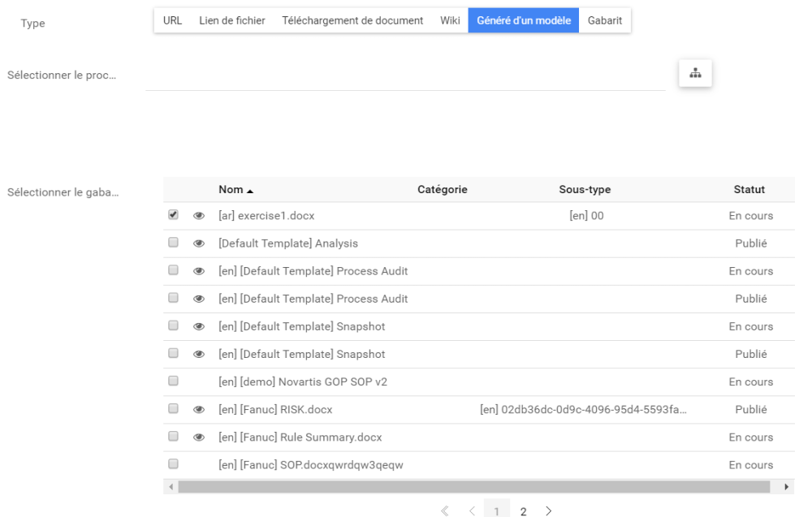Image resolution: width=812 pixels, height=517 pixels.
Task: Go to the previous page arrow
Action: [x=472, y=511]
